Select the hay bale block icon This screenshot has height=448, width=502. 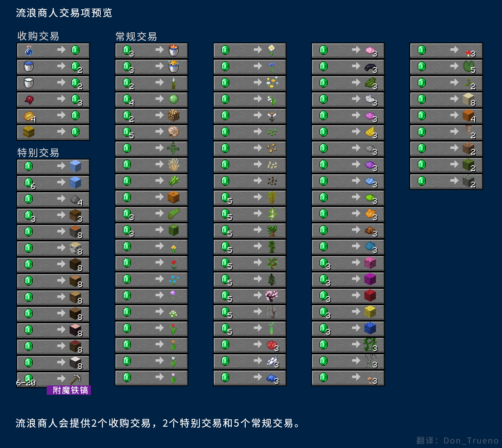click(x=29, y=132)
